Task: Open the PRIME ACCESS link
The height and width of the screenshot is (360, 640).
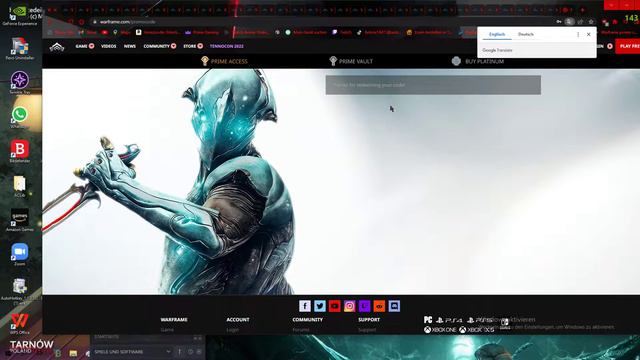Action: point(229,61)
